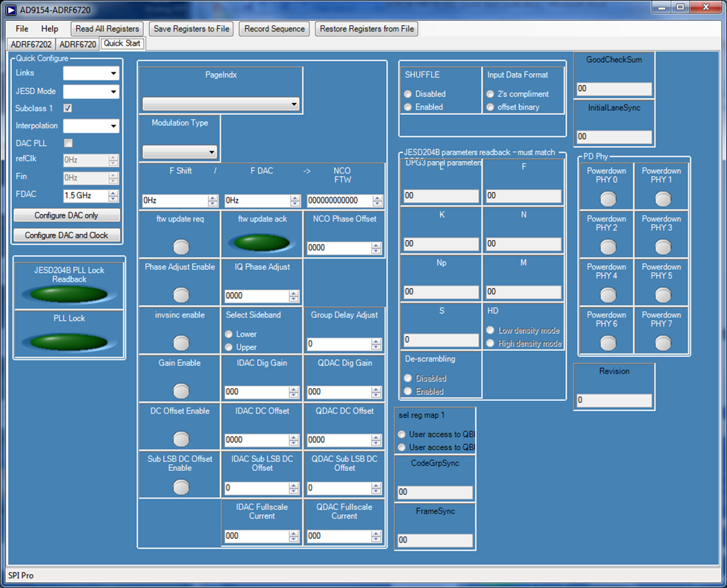This screenshot has height=588, width=727.
Task: Enable the DAC PLL checkbox
Action: point(68,143)
